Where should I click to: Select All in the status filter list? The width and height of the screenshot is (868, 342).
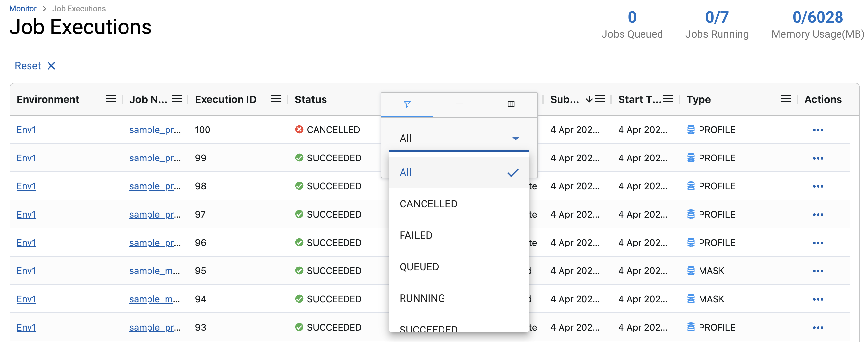pos(459,173)
